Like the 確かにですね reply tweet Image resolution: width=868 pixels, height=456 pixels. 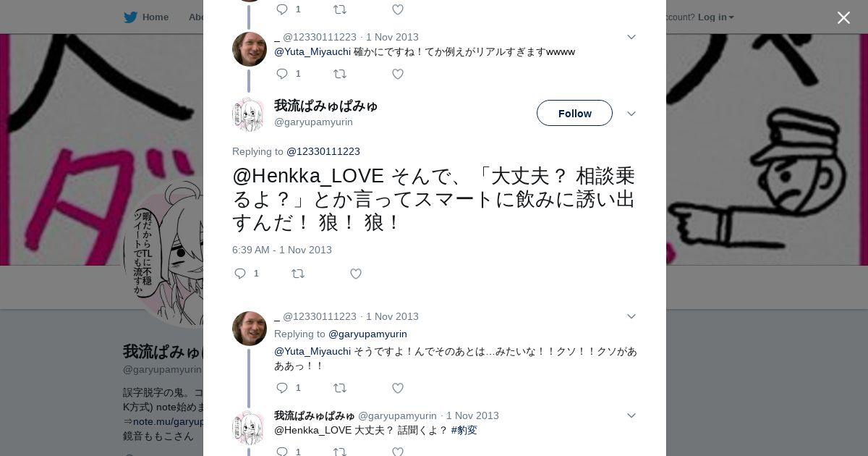(398, 74)
